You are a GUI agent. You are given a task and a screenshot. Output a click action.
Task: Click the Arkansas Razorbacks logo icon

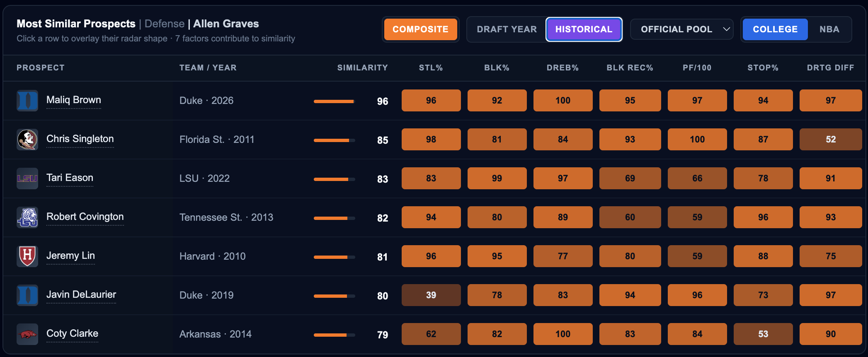27,334
